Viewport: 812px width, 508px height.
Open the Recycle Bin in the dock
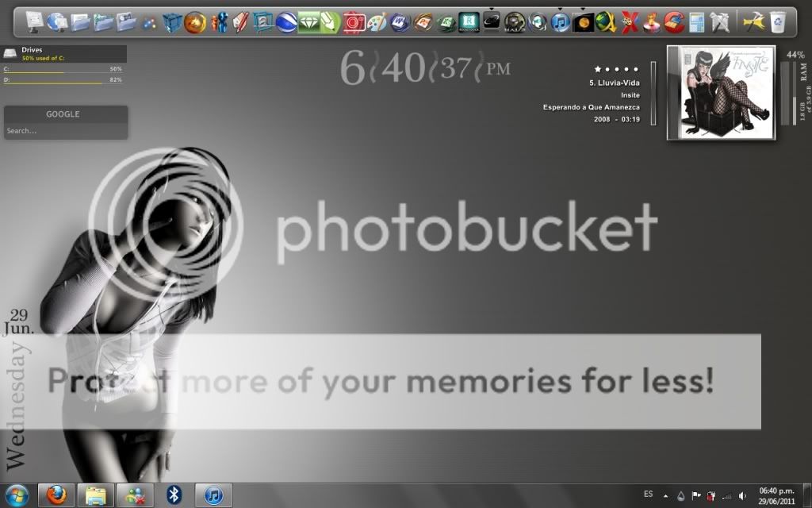point(778,22)
